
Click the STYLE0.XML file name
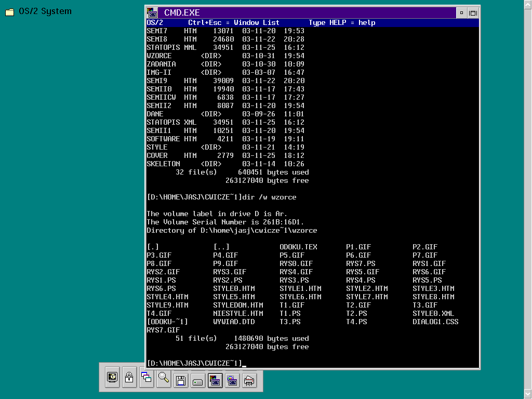click(x=433, y=313)
